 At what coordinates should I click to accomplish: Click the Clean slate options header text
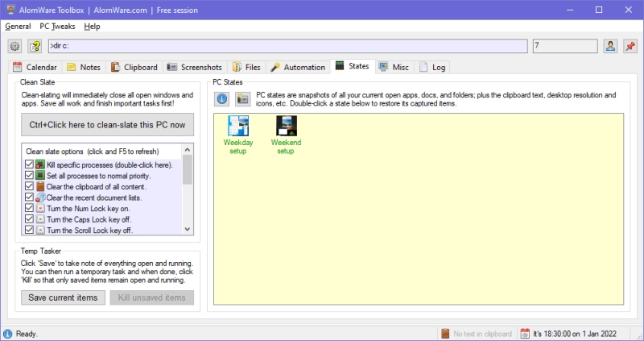point(93,152)
